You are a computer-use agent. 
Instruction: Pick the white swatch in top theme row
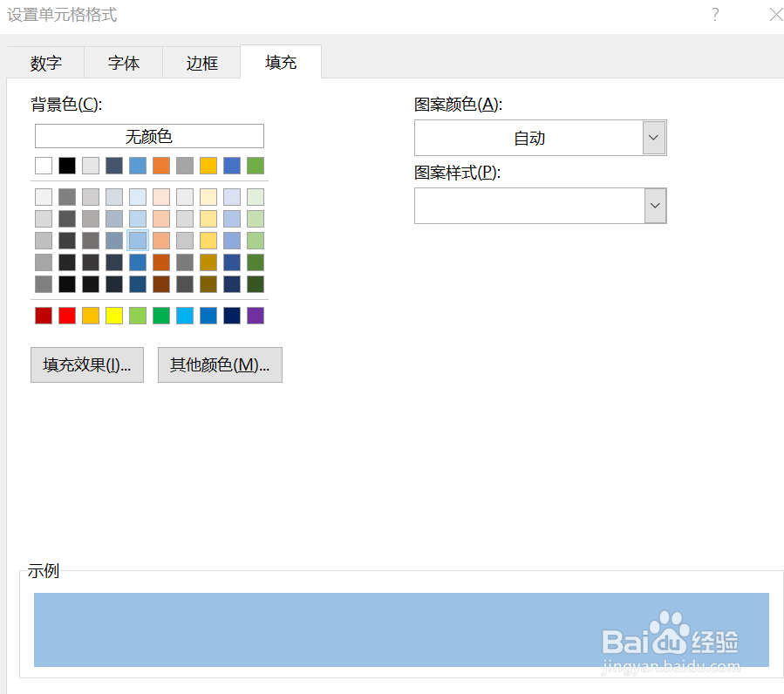click(x=44, y=166)
